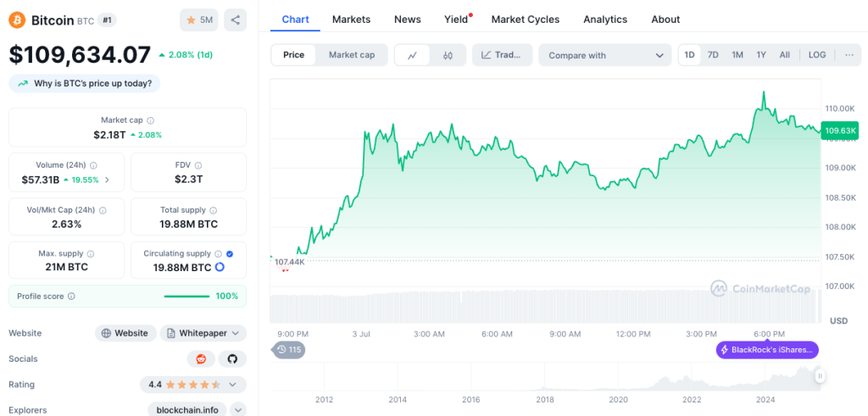Click the historical range navigator chart
Viewport: 868px width, 416px height.
(545, 377)
